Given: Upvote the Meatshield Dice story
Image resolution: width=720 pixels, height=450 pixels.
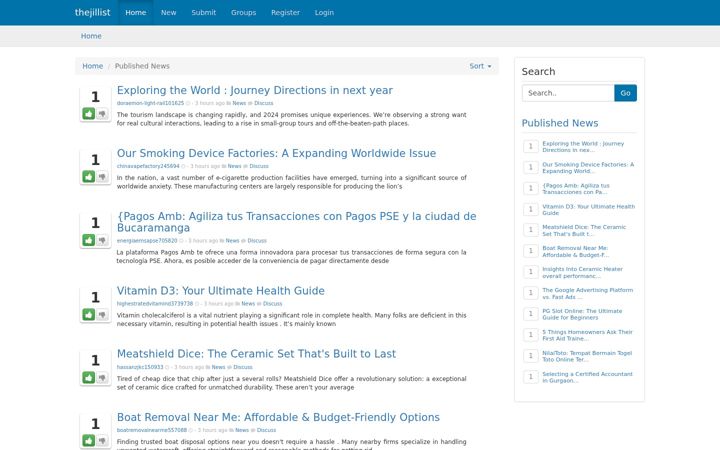Looking at the screenshot, I should click(x=89, y=377).
